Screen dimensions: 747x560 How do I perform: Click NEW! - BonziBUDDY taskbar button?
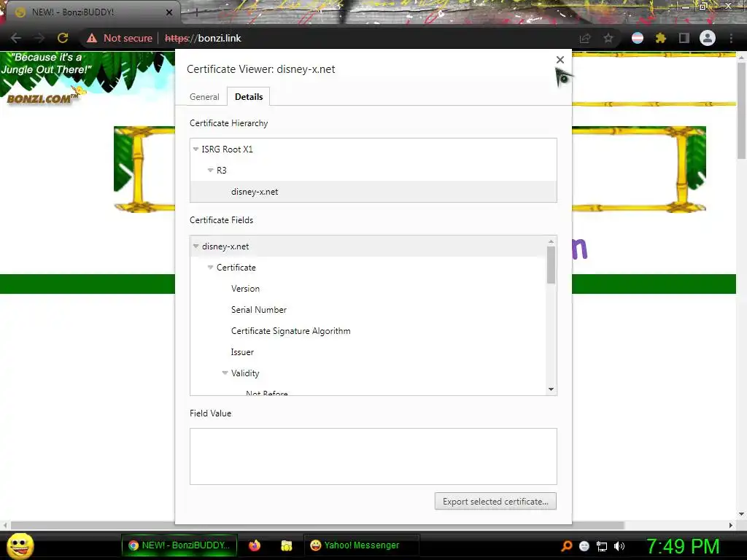coord(179,545)
